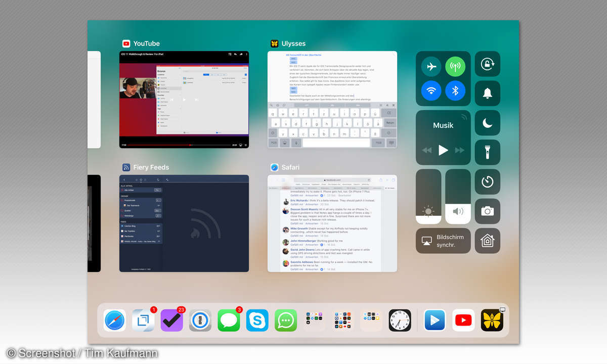This screenshot has height=364, width=607.
Task: Seek in the YouTube video progress bar
Action: tap(179, 145)
